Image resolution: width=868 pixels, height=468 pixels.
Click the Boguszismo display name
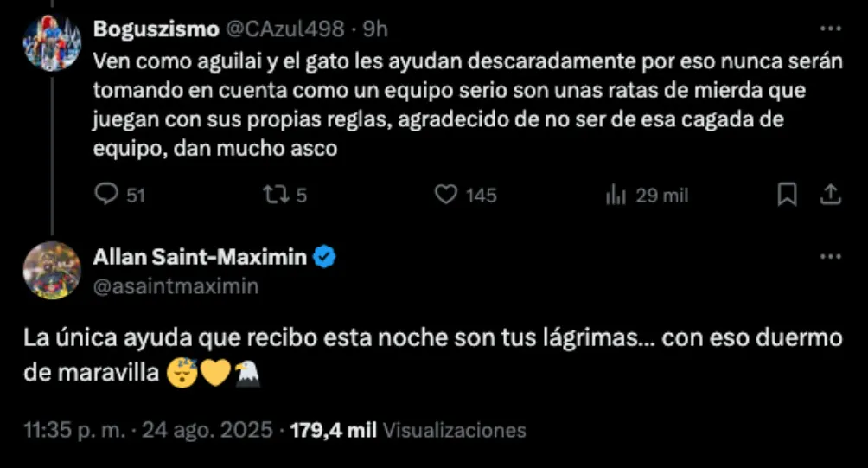156,29
